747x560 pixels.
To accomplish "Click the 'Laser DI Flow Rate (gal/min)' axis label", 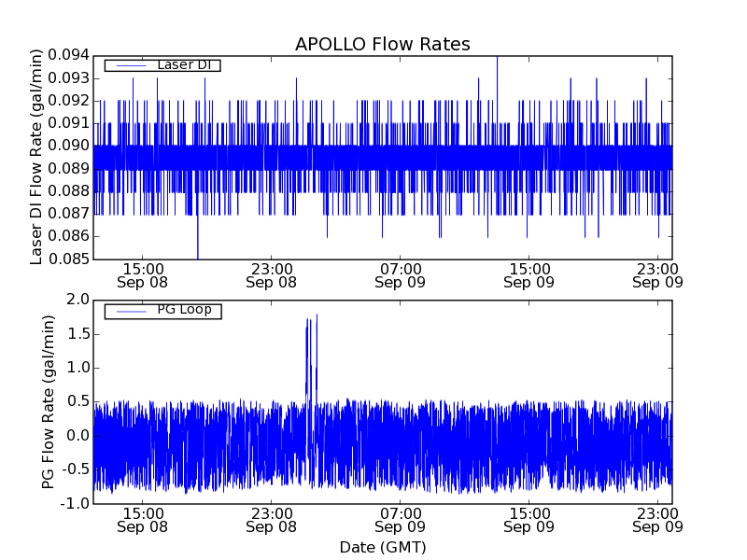I will tap(36, 157).
